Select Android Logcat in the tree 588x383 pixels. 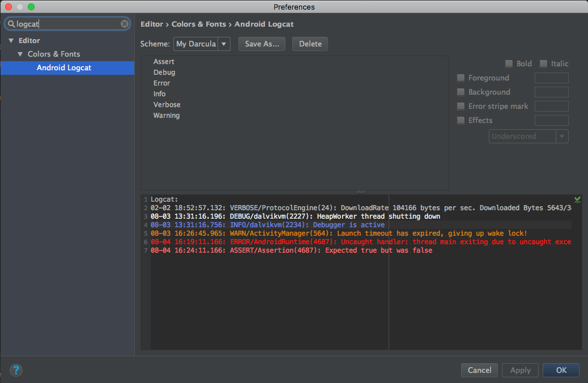[x=67, y=68]
